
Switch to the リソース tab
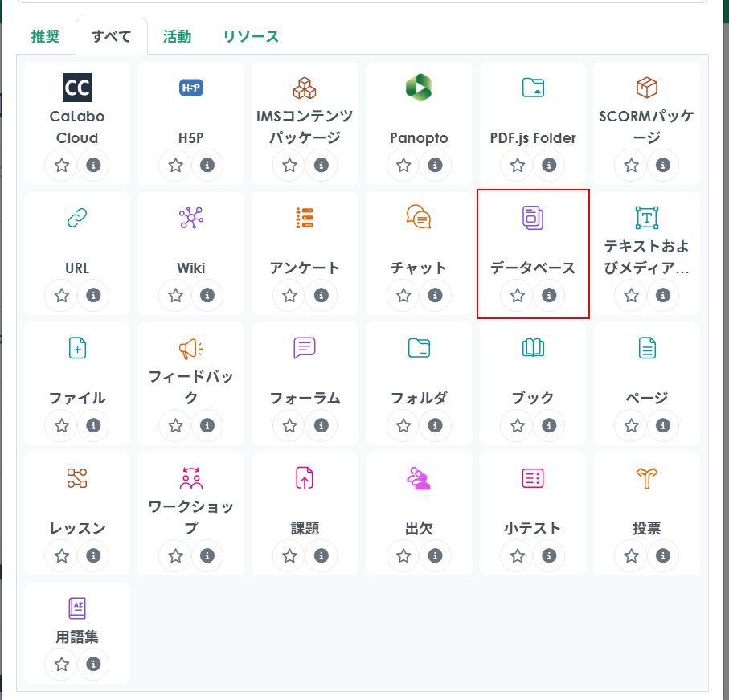[251, 36]
